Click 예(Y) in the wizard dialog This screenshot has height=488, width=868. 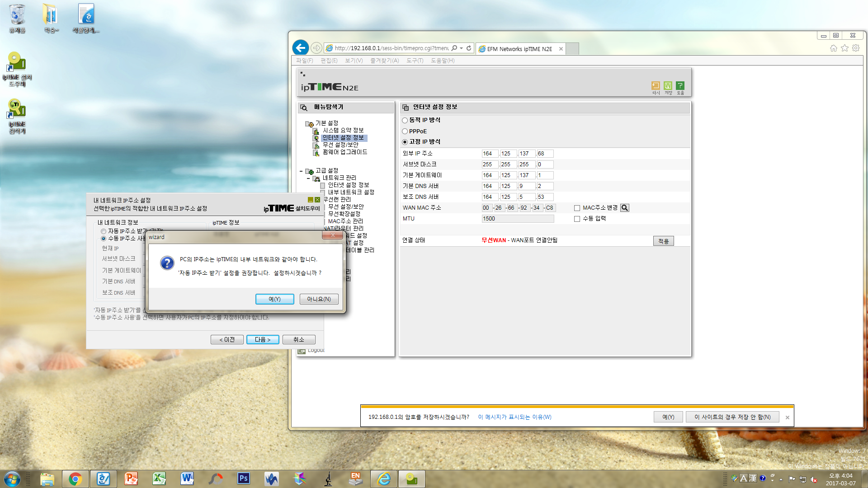(274, 299)
